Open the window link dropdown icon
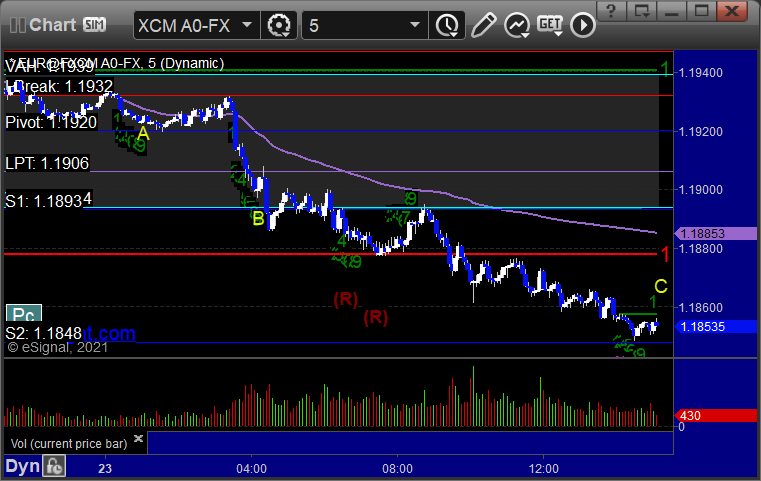Screen dimensions: 761x481 pyautogui.click(x=641, y=11)
